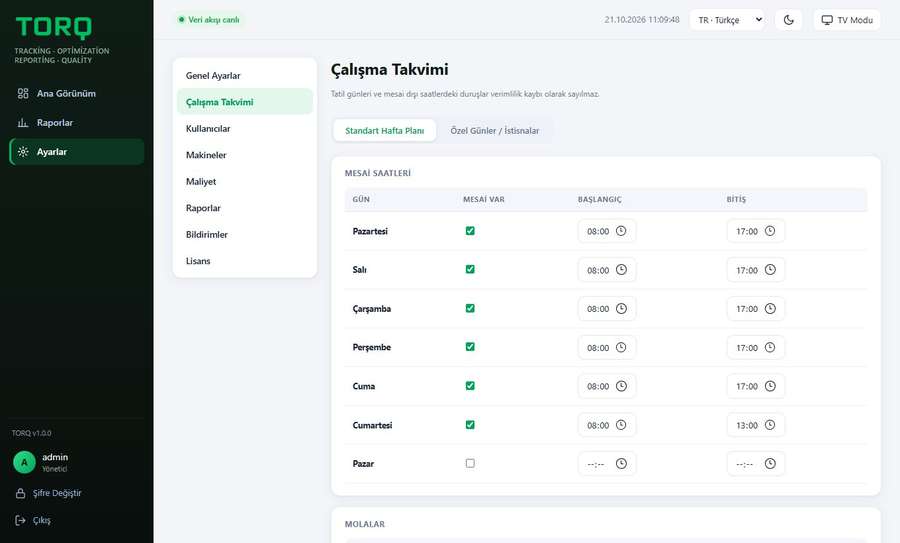Viewport: 900px width, 543px height.
Task: Click the clock icon in Pazar start field
Action: tap(621, 463)
